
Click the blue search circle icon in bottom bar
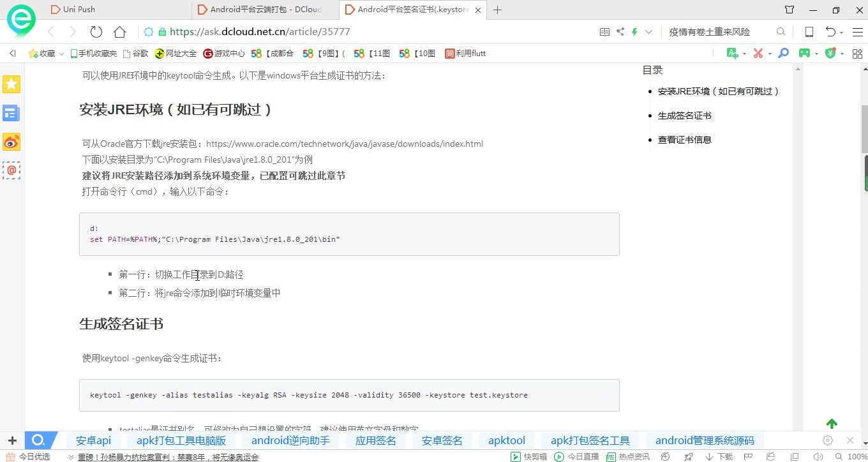tap(39, 440)
